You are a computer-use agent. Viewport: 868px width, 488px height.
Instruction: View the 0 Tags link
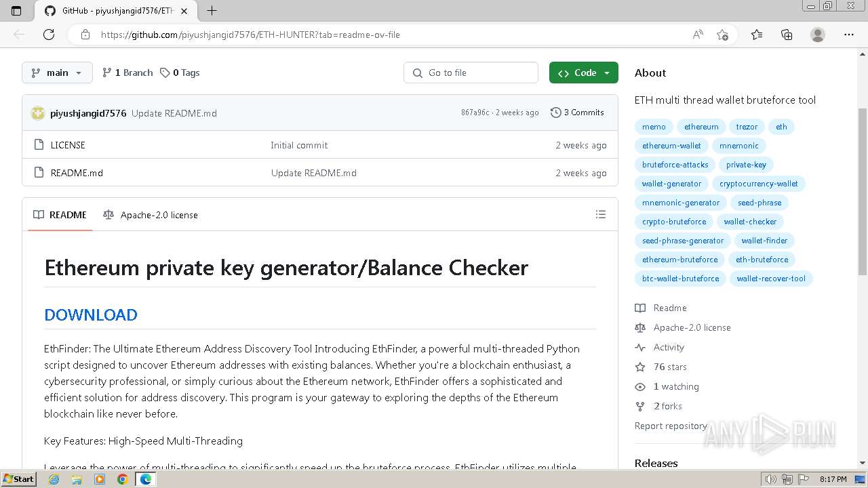click(180, 73)
